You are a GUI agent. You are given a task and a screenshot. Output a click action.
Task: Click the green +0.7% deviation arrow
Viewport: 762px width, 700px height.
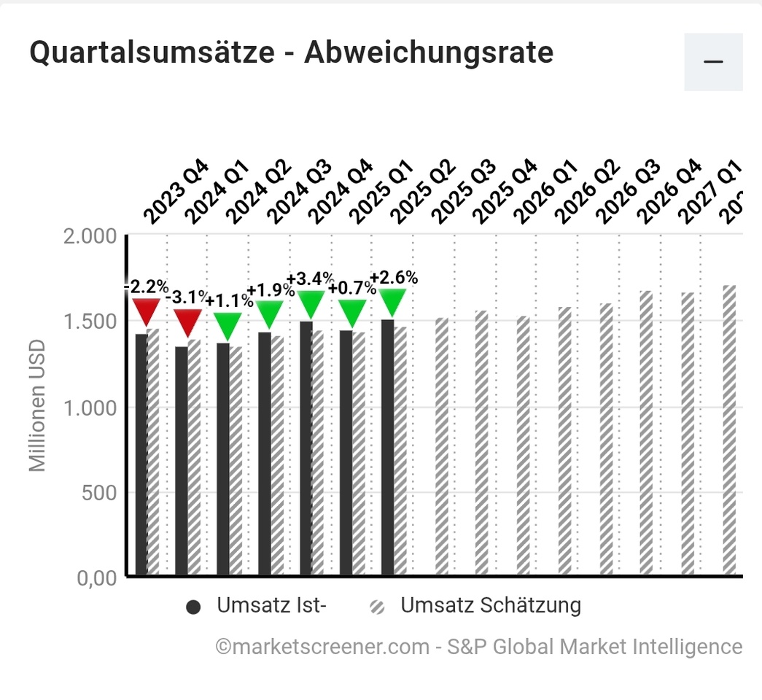point(351,313)
